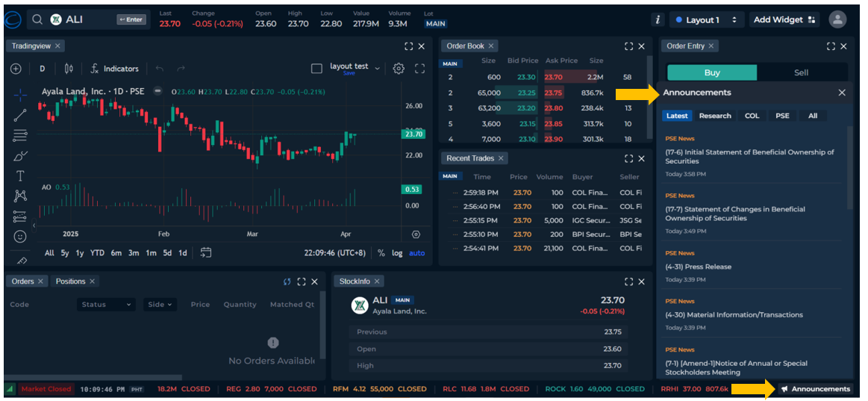The width and height of the screenshot is (868, 401).
Task: Click the ALI stock search field
Action: click(x=89, y=19)
